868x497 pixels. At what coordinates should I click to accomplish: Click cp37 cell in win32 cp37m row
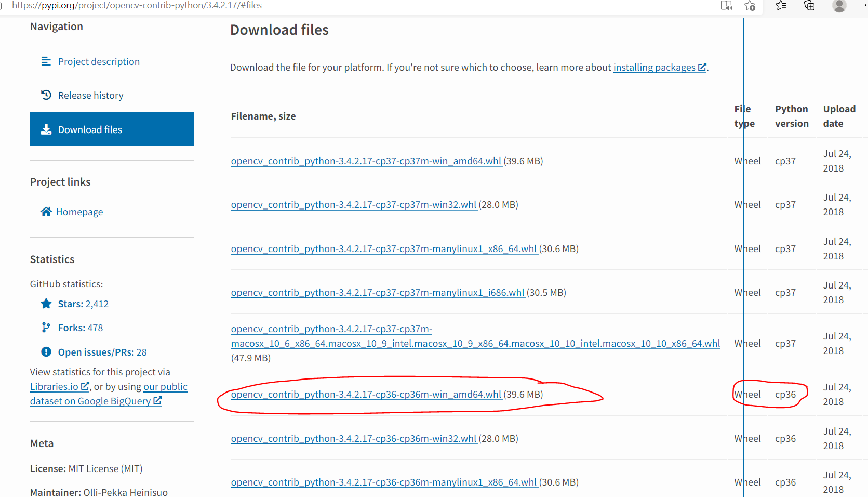[785, 204]
